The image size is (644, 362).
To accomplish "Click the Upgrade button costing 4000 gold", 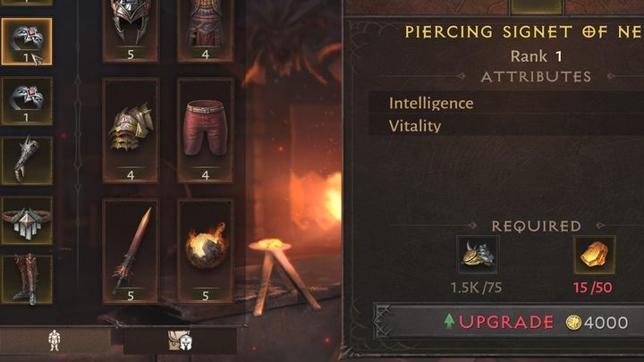I will pos(510,322).
